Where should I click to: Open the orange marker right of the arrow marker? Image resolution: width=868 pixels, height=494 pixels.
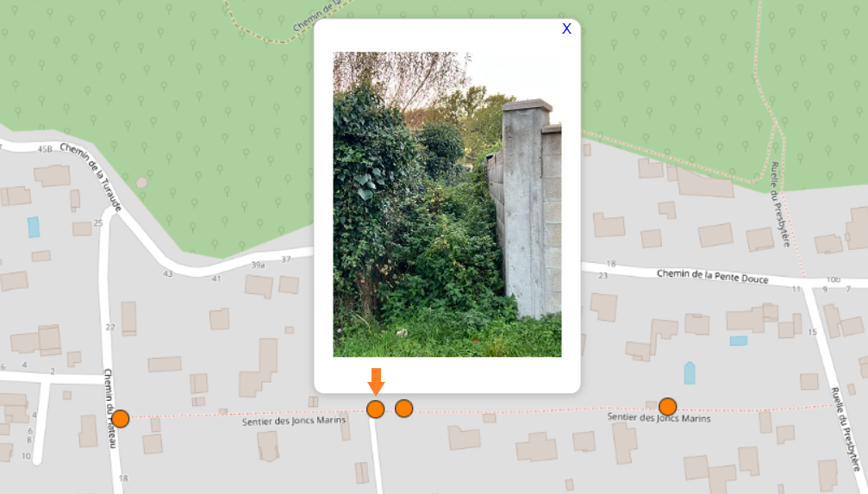click(x=403, y=408)
